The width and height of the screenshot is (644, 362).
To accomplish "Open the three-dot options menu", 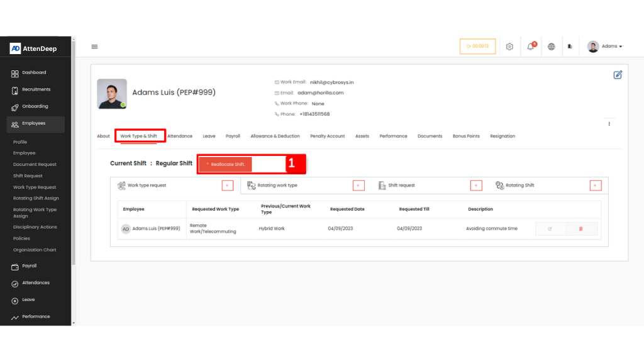I will coord(609,124).
